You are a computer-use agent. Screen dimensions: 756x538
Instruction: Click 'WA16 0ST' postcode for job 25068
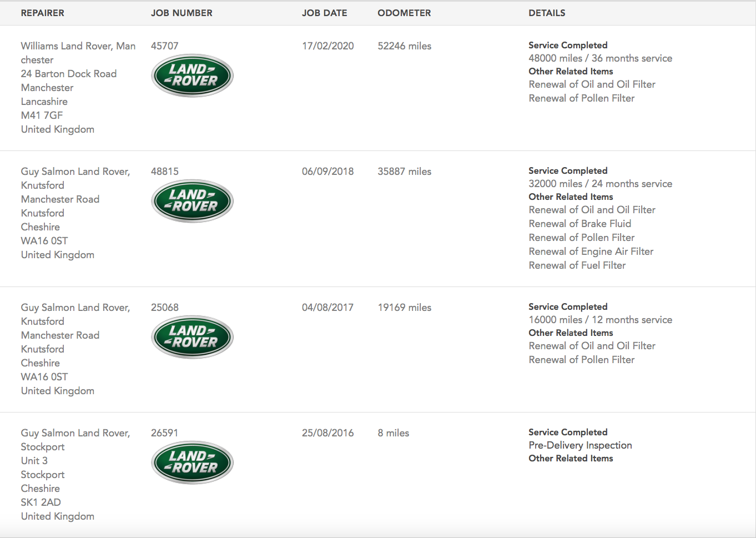click(44, 377)
